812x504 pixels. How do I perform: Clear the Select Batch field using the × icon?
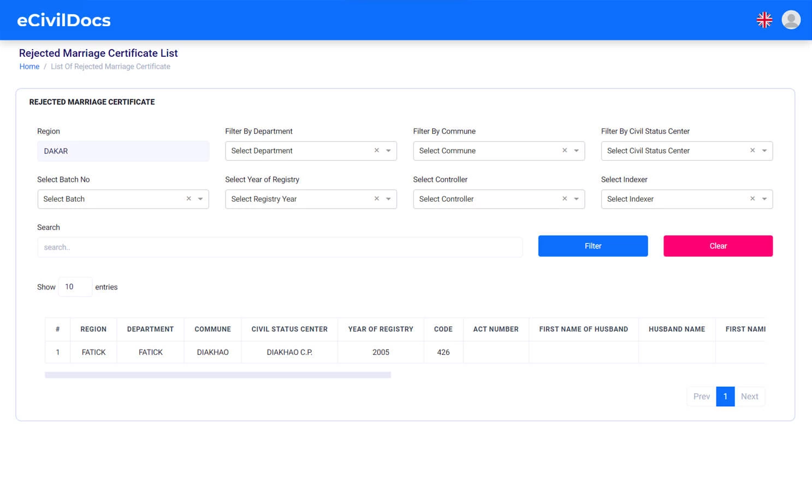click(x=188, y=199)
